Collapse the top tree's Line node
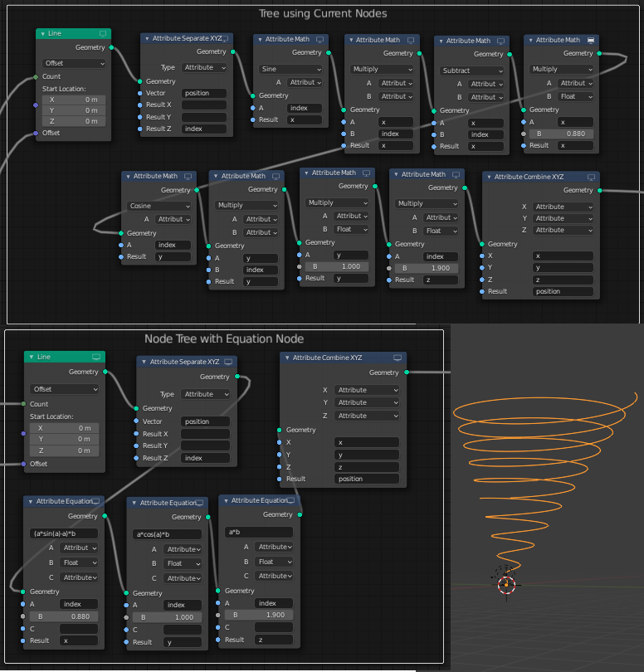This screenshot has width=644, height=672. pos(43,33)
